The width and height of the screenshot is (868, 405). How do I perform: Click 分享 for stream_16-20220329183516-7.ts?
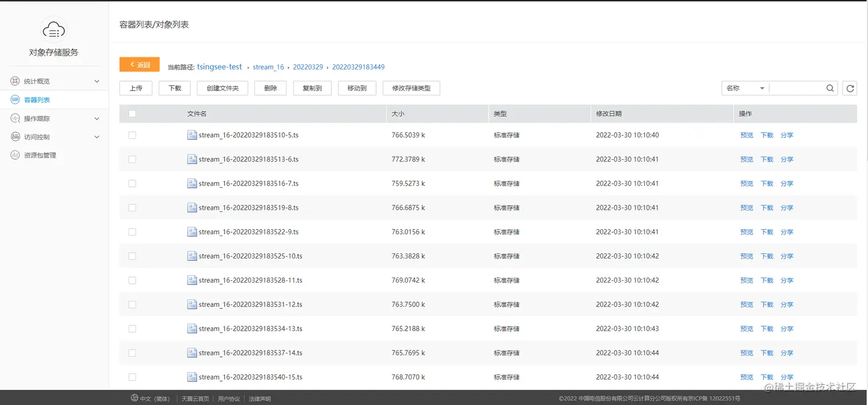click(x=786, y=183)
